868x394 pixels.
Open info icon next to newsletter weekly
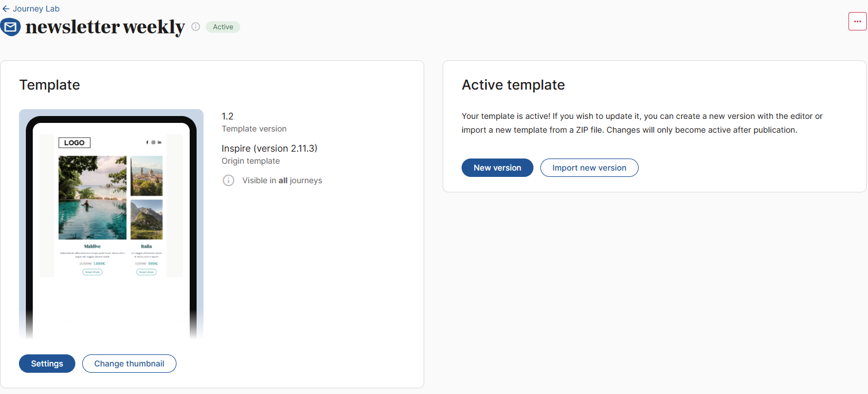point(195,26)
